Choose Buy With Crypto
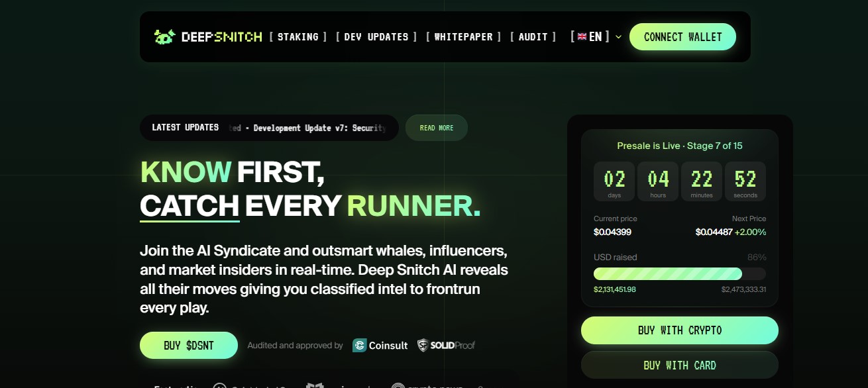The image size is (868, 388). (x=680, y=330)
